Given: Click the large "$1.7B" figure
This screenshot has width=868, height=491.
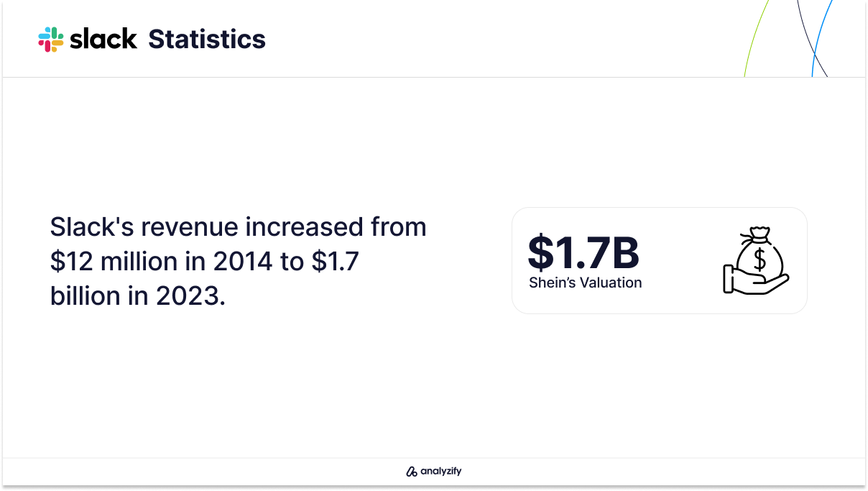Looking at the screenshot, I should coord(583,252).
